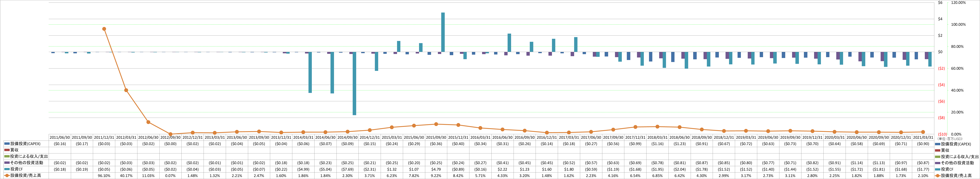This screenshot has width=980, height=179.
Task: Select the 2011/06/30 column header
Action: pos(60,137)
